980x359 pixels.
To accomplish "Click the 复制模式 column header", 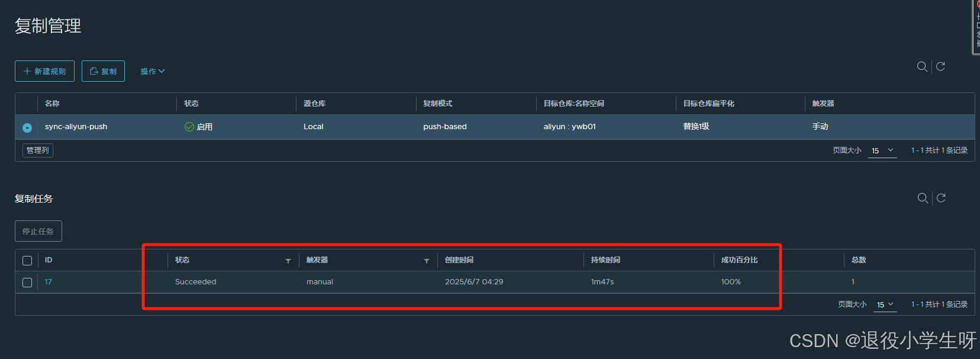I will [438, 104].
